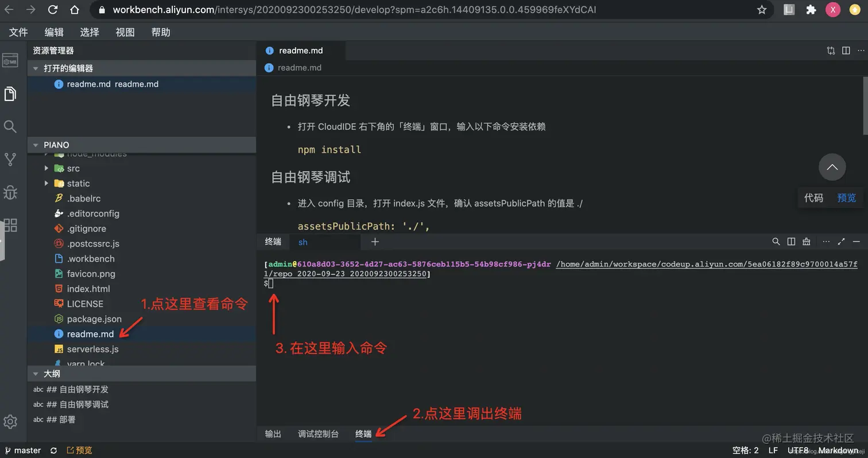Open the search panel in the sidebar
This screenshot has width=868, height=458.
[10, 126]
